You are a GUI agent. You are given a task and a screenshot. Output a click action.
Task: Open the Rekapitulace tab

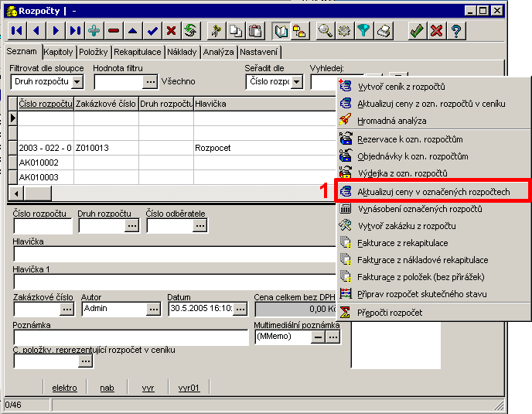click(138, 52)
